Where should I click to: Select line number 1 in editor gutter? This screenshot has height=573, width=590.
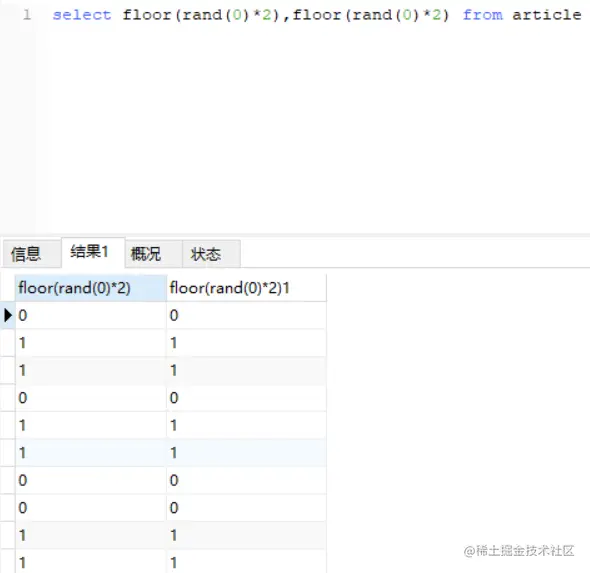[27, 15]
